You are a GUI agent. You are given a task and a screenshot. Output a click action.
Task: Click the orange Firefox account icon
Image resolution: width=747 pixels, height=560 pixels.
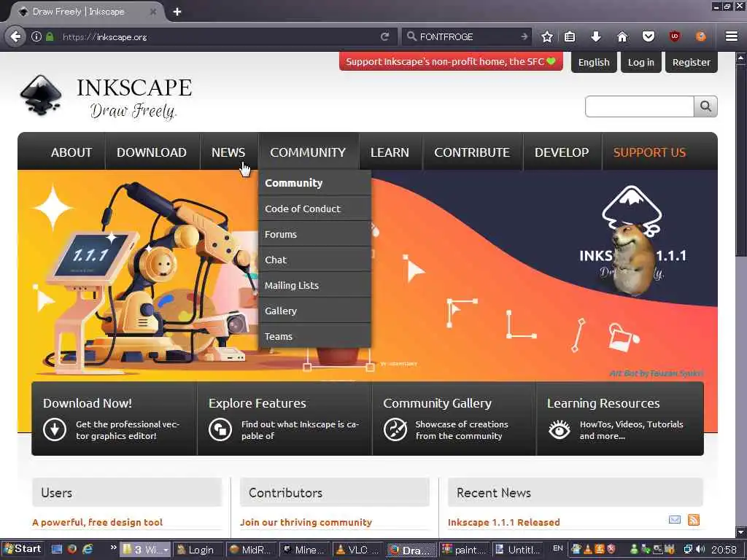point(700,36)
